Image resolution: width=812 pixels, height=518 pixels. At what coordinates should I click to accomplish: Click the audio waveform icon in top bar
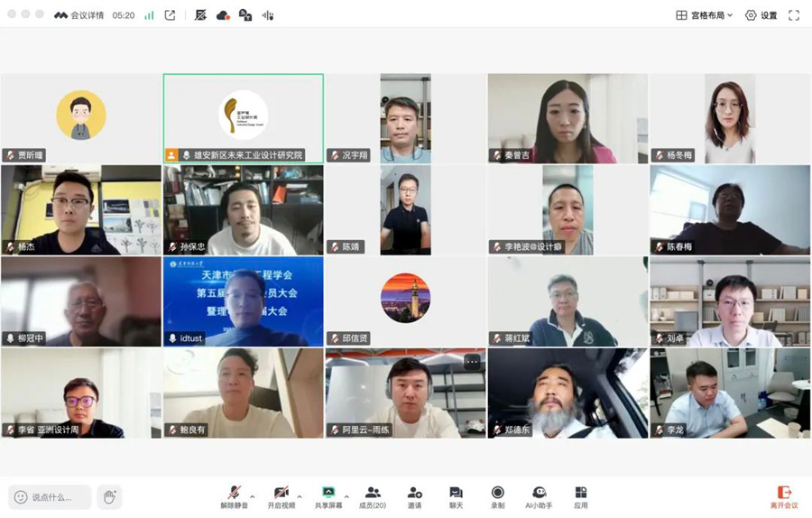pos(268,15)
